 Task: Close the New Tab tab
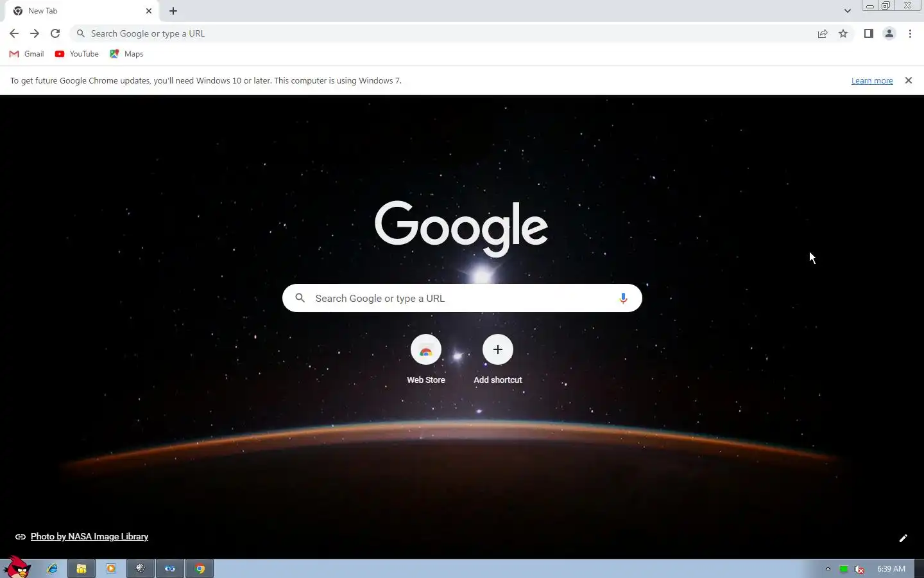pos(149,11)
